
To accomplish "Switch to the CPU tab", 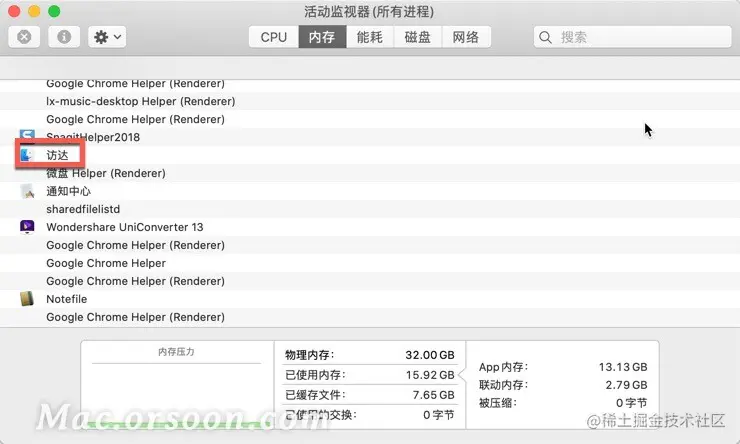I will pos(274,37).
